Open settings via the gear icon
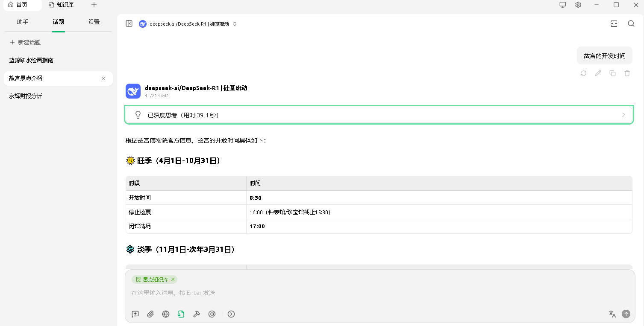The width and height of the screenshot is (644, 326). click(x=578, y=5)
